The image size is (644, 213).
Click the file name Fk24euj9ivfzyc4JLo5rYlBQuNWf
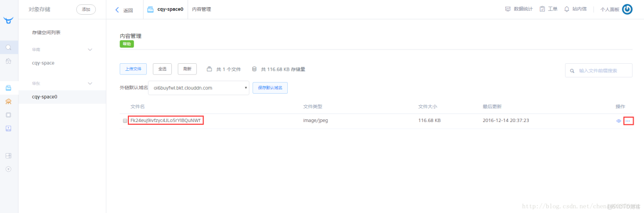click(165, 121)
